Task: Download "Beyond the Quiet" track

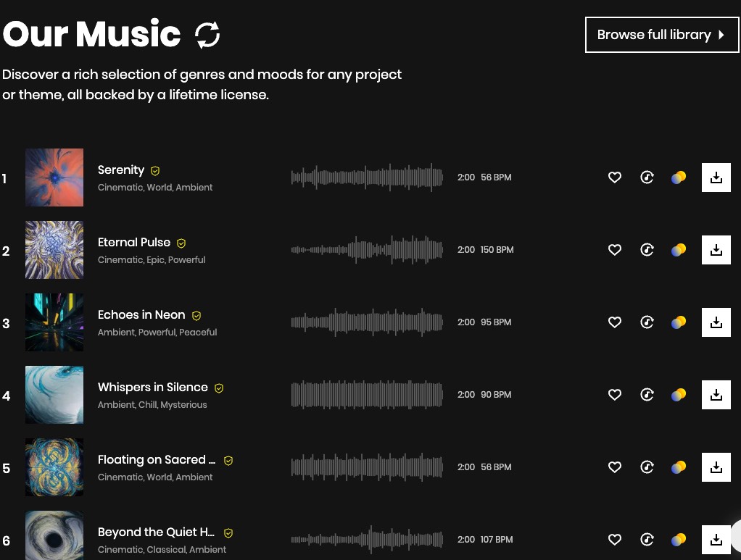Action: tap(716, 540)
